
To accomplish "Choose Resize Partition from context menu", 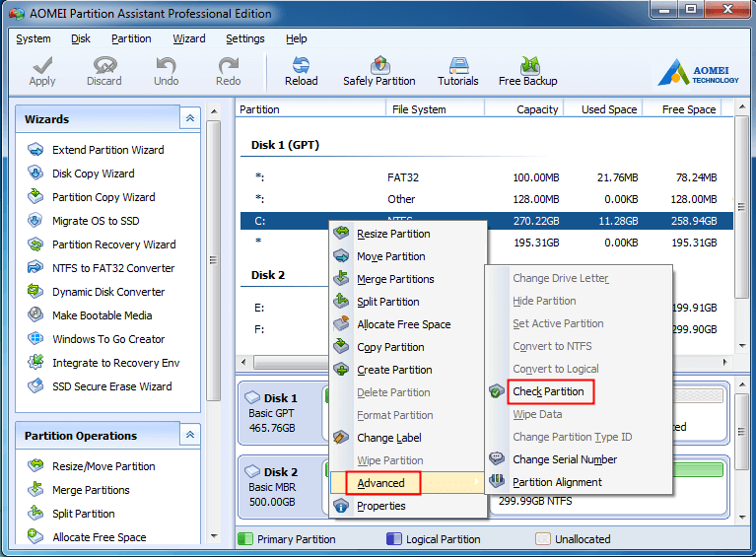I will tap(407, 234).
